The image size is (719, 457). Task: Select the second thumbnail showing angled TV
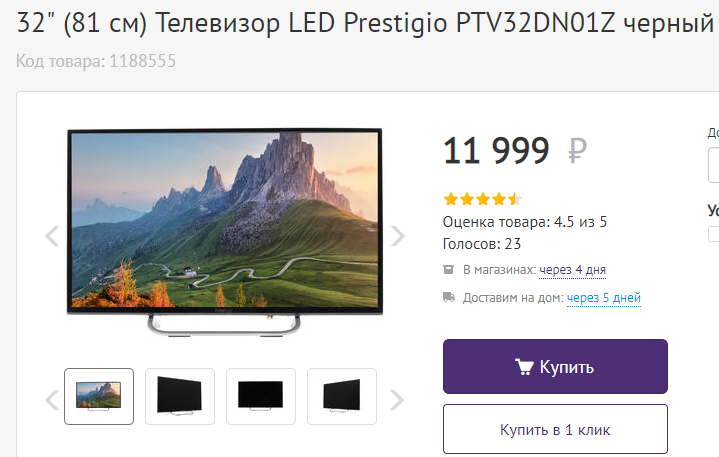180,396
